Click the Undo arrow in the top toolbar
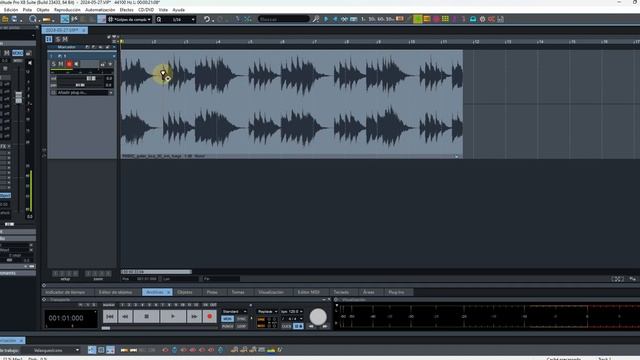Image resolution: width=640 pixels, height=360 pixels. pos(207,19)
